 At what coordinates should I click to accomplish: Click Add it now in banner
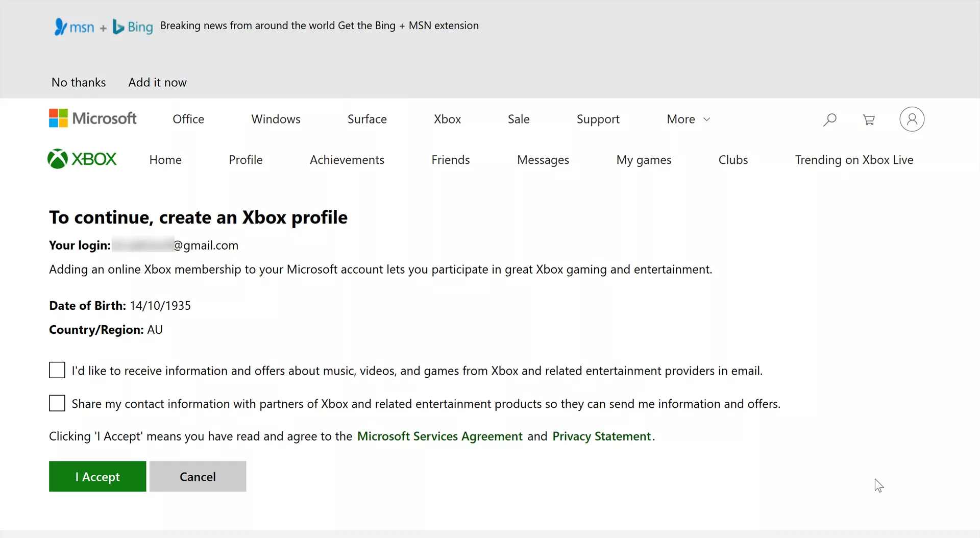(x=157, y=82)
